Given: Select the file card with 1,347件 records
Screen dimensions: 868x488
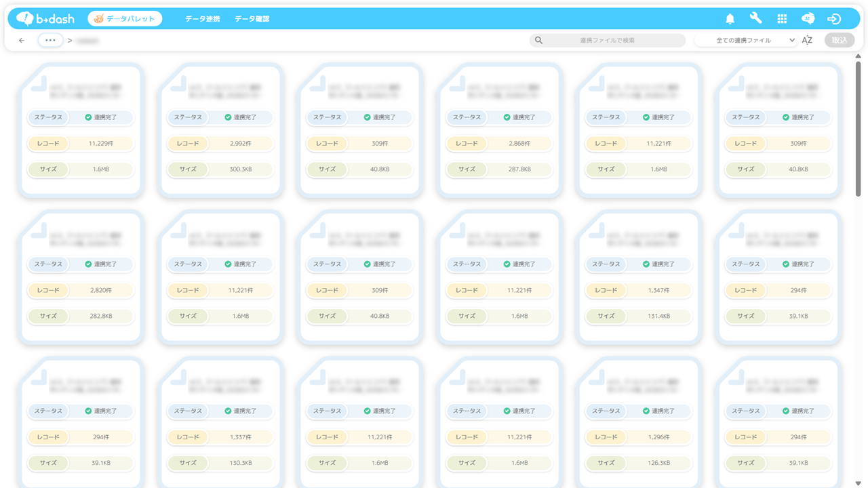Looking at the screenshot, I should point(639,277).
